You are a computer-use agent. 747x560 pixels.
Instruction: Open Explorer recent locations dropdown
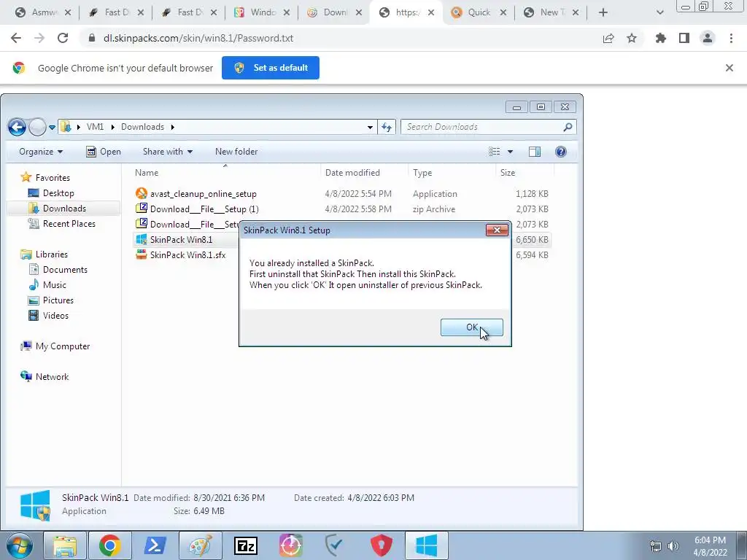(52, 127)
